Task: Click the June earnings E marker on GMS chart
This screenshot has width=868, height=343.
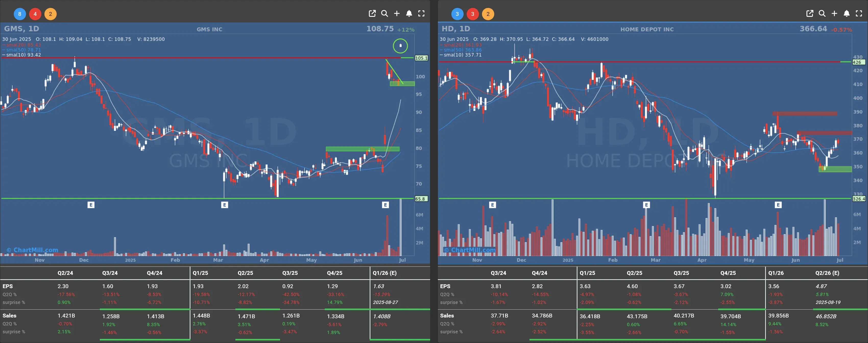Action: (385, 204)
